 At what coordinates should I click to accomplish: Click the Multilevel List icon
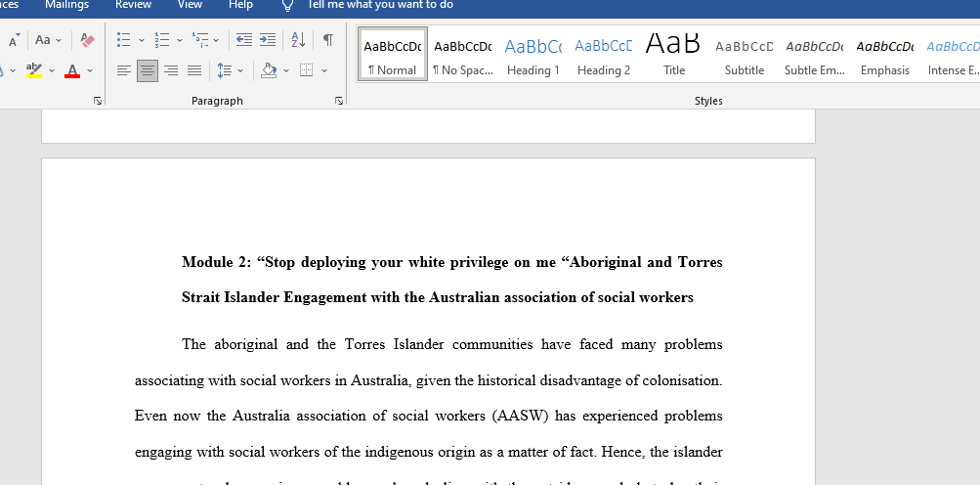[x=200, y=40]
